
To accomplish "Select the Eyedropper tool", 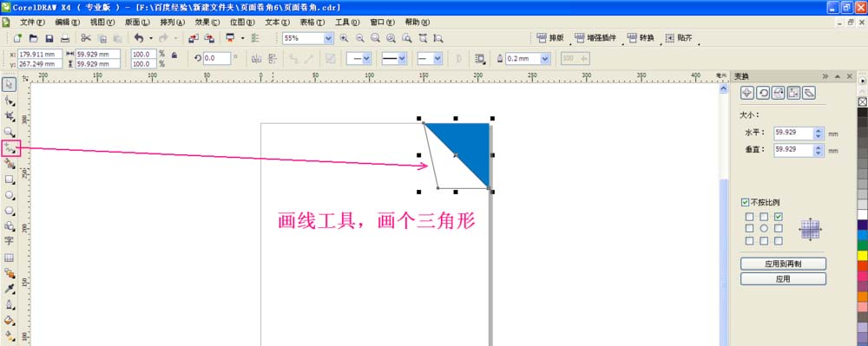I will pyautogui.click(x=10, y=289).
